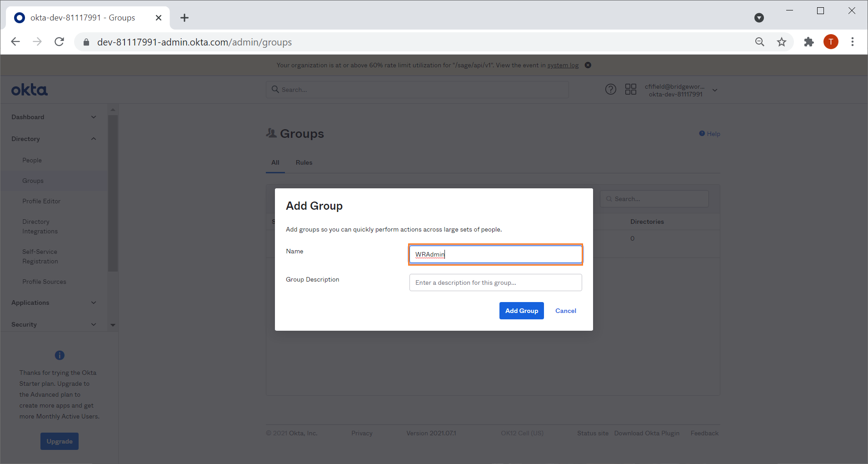Open the apps grid icon

click(x=631, y=89)
